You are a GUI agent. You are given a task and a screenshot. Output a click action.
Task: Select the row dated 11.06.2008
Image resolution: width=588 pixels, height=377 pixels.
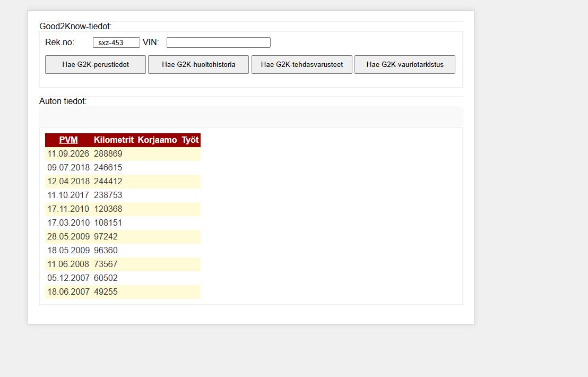[x=123, y=264]
